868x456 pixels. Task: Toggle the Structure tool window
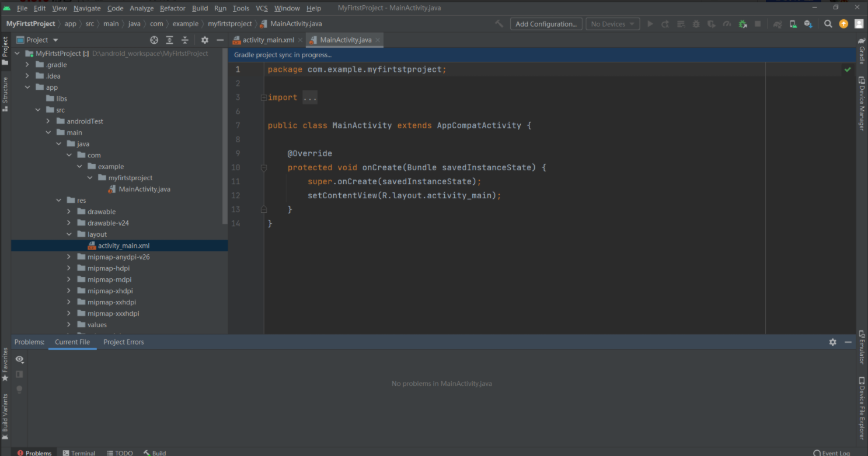(x=5, y=93)
